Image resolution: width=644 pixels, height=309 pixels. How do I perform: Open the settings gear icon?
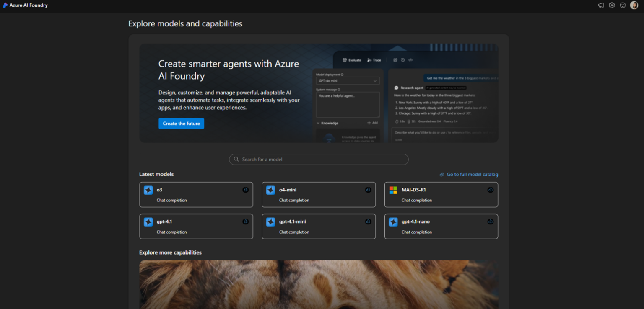[612, 5]
